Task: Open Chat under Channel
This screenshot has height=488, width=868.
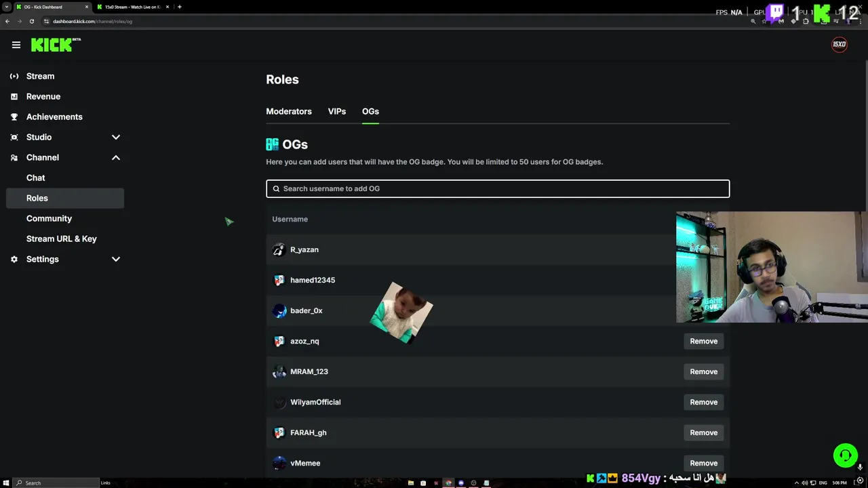Action: point(36,178)
